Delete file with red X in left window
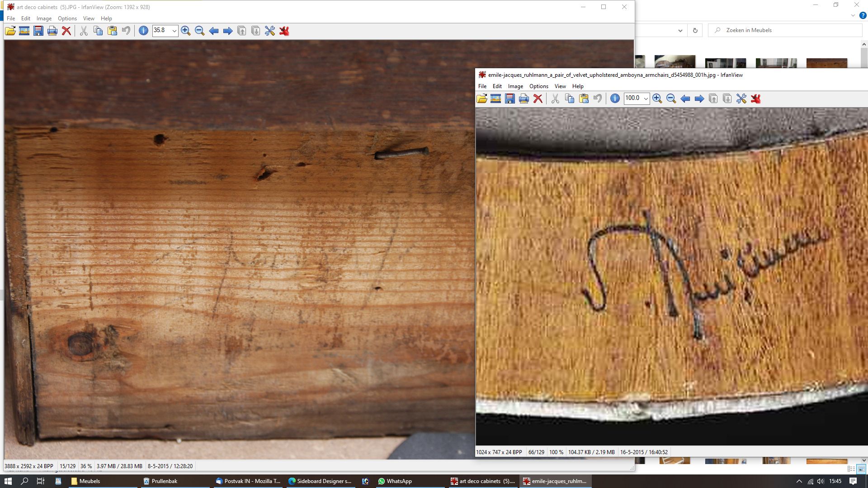868x488 pixels. [x=66, y=31]
